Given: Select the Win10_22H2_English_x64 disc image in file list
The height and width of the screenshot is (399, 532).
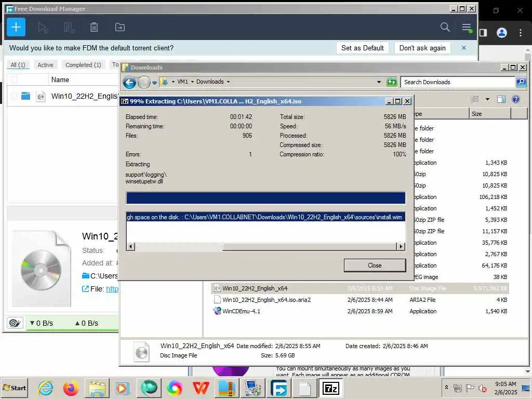Looking at the screenshot, I should [x=360, y=288].
